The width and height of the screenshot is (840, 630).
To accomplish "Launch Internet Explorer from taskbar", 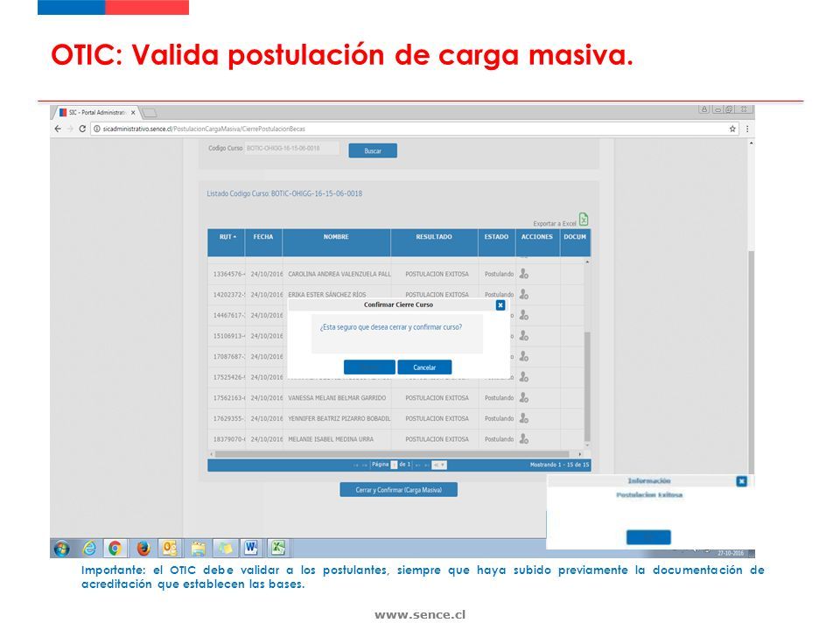I will [x=89, y=548].
